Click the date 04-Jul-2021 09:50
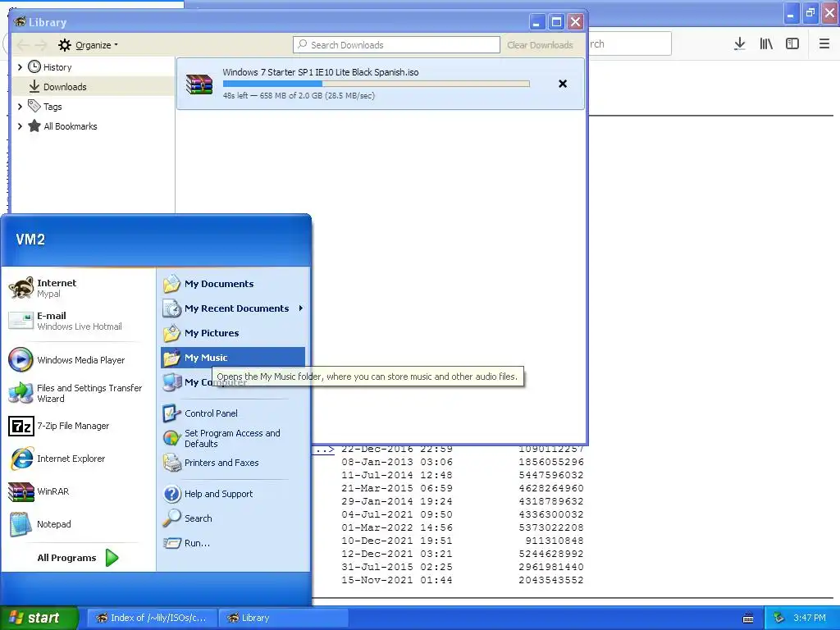840x630 pixels. (396, 514)
